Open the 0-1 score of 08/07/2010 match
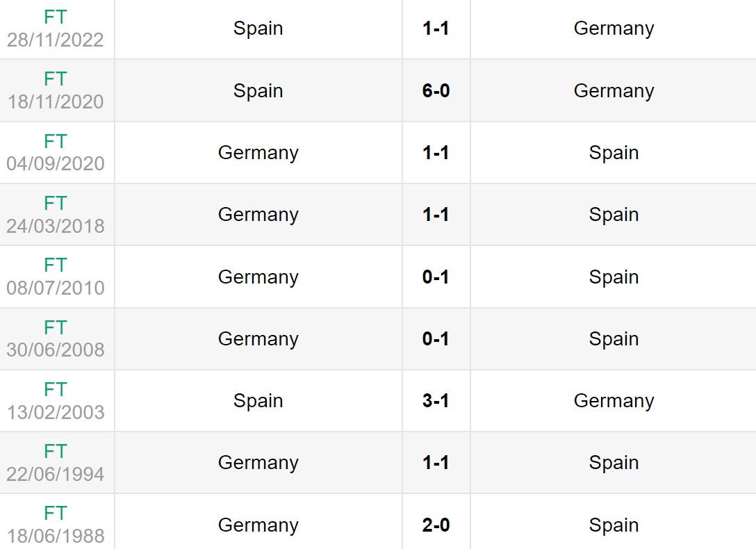This screenshot has width=756, height=549. click(x=436, y=277)
